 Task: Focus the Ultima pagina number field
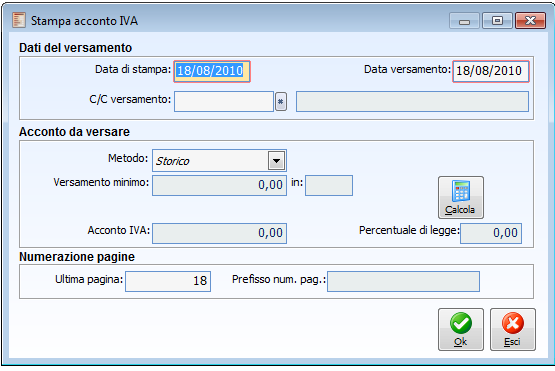(x=168, y=281)
